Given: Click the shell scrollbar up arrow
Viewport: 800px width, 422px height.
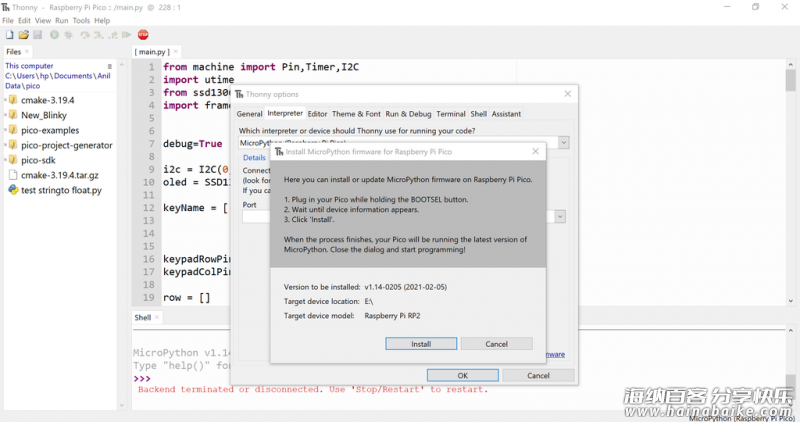Looking at the screenshot, I should coord(790,330).
